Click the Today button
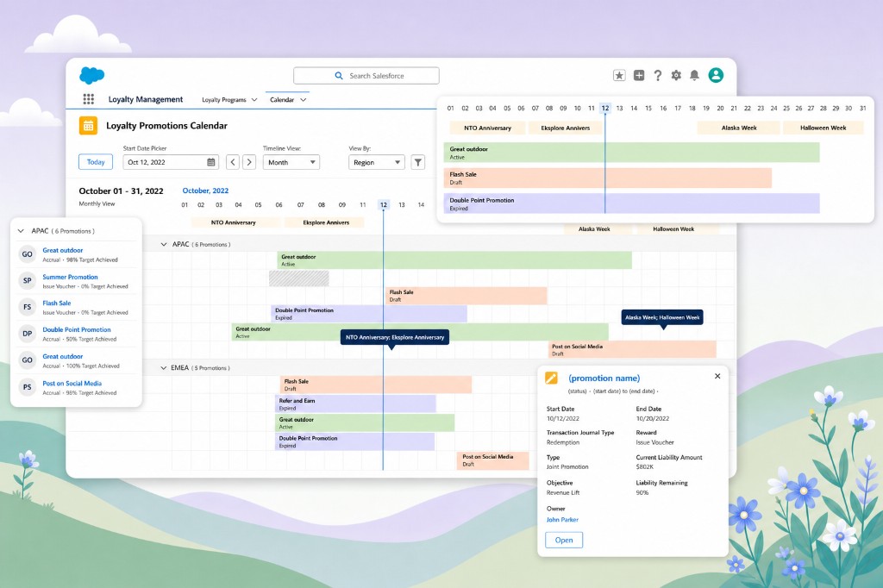This screenshot has height=588, width=883. tap(96, 162)
